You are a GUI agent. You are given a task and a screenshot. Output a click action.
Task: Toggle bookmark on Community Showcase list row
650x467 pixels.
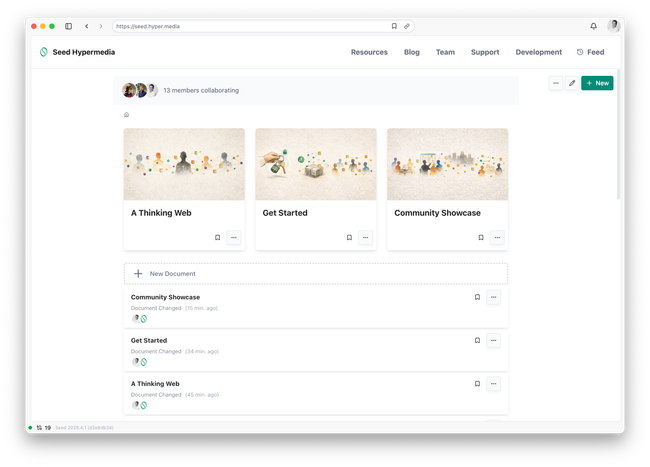477,297
